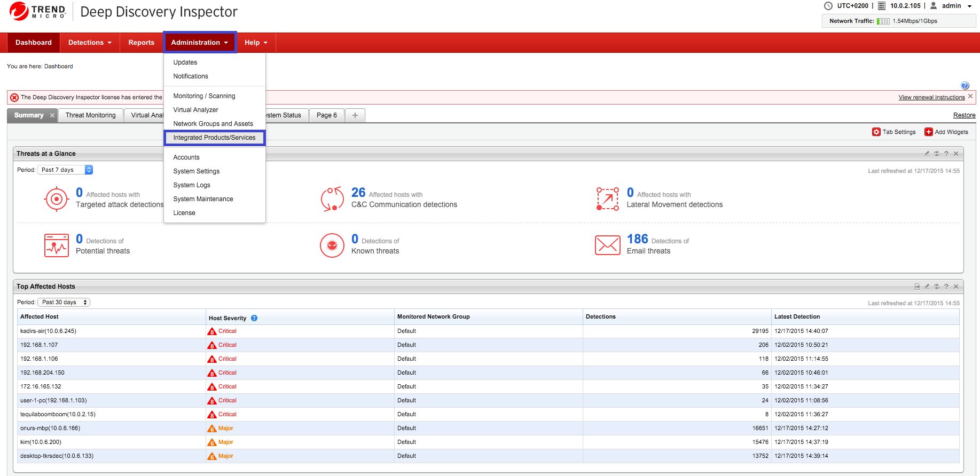Screen dimensions: 980x476
Task: Click 26 C&C Communication affected hosts count
Action: point(358,193)
